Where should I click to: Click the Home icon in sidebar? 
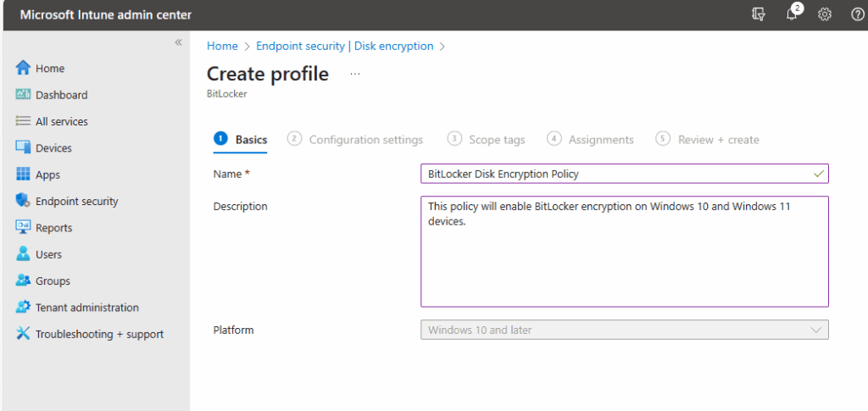coord(23,69)
